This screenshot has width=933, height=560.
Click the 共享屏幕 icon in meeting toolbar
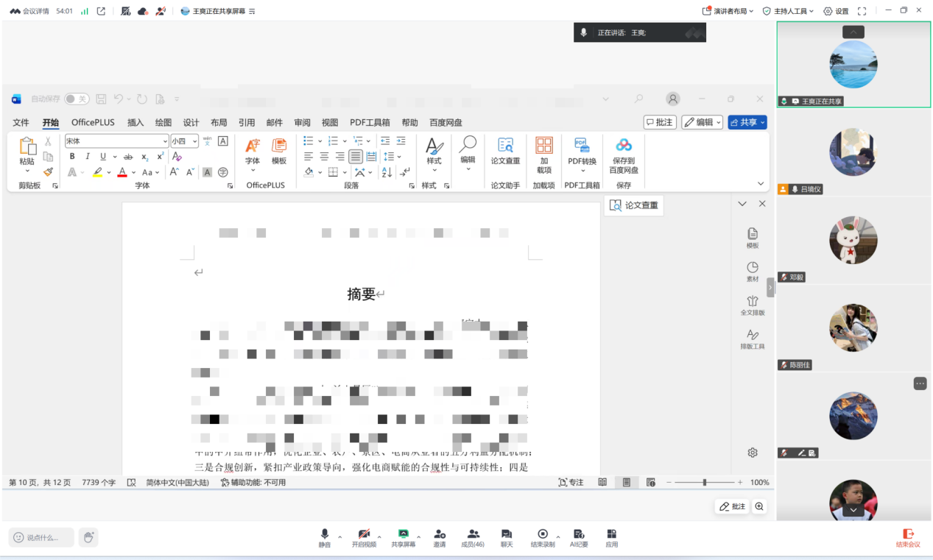click(403, 534)
